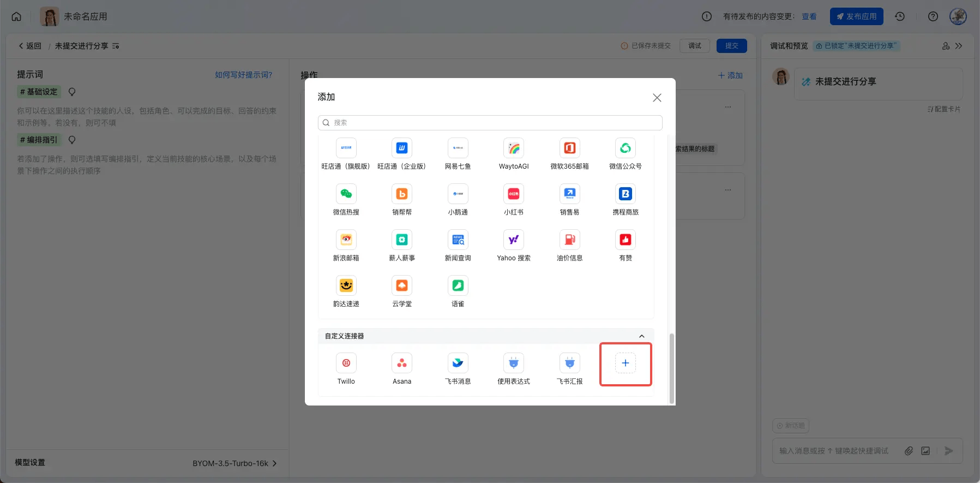This screenshot has width=980, height=483.
Task: Select the # 基础设定 tag
Action: (x=39, y=92)
